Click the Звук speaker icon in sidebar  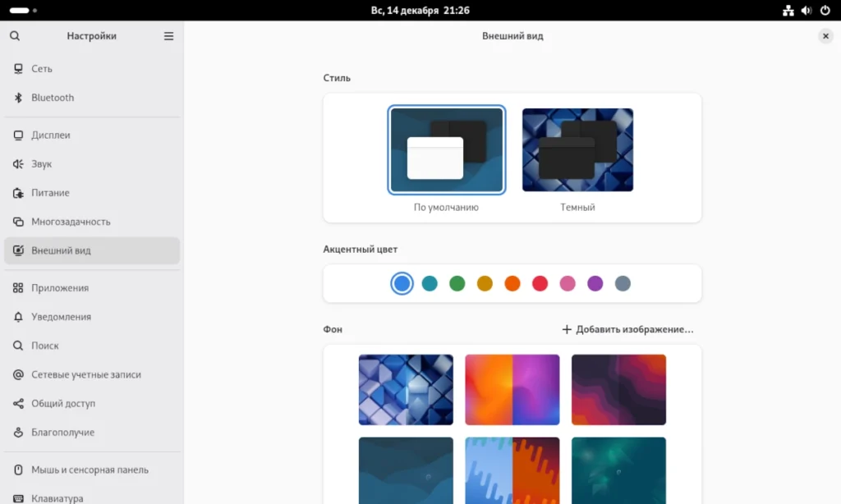pos(18,164)
